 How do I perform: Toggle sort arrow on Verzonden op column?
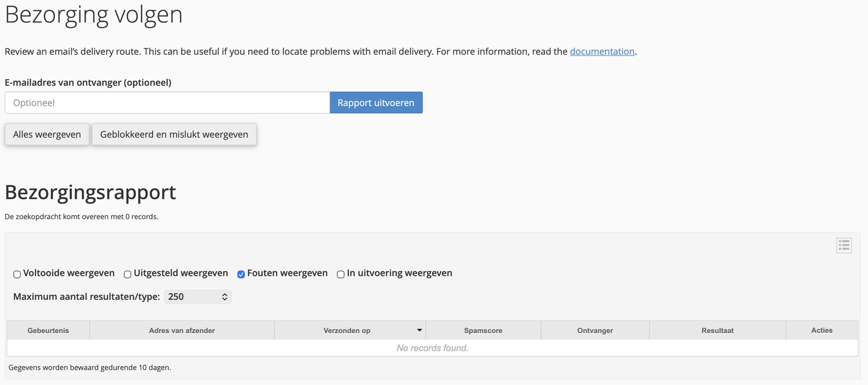(x=420, y=330)
